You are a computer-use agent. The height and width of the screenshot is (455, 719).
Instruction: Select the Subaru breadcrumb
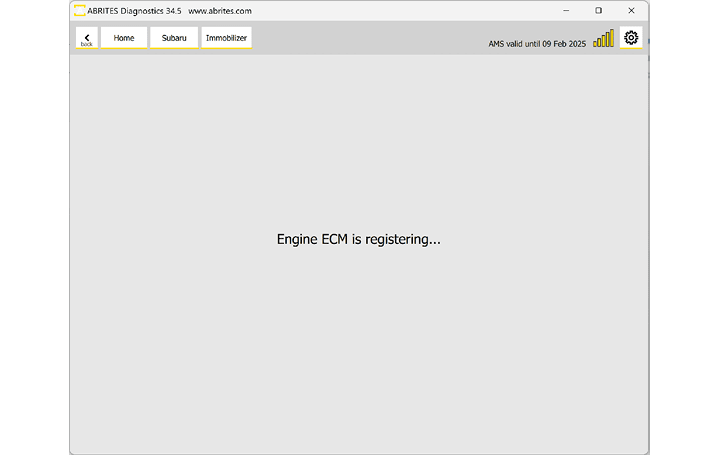click(174, 38)
